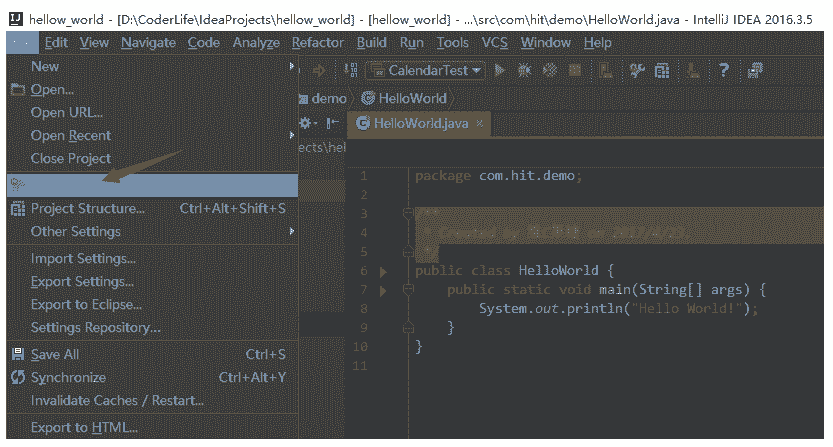
Task: Click the 'System.out.println' statement on line 8
Action: point(618,308)
